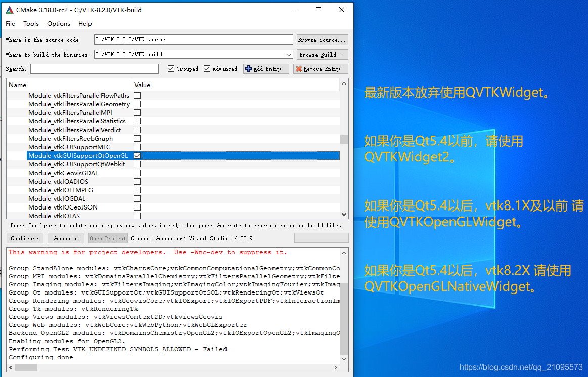Click output log vertical scrollbar thumb

[344, 319]
